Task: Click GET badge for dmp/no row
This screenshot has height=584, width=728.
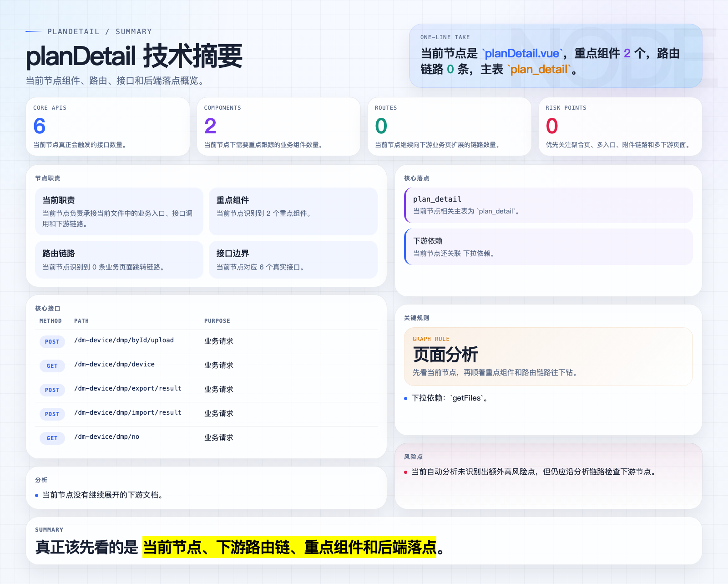Action: [x=52, y=438]
